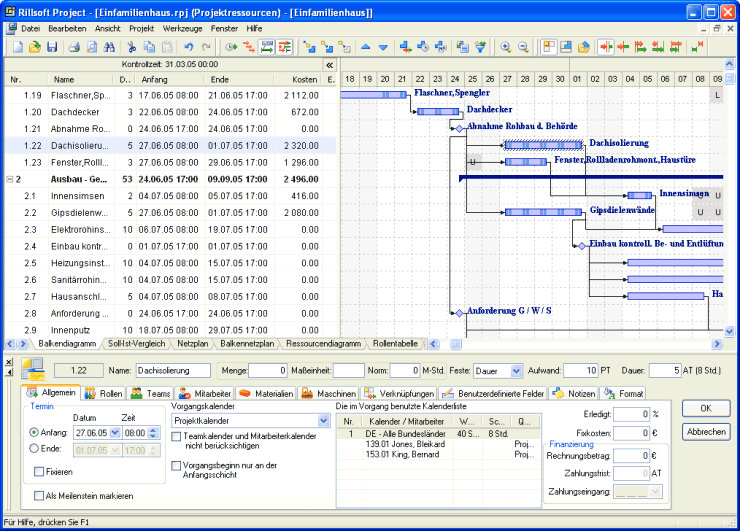The height and width of the screenshot is (531, 740).
Task: Open the Anfang date dropdown 27.06.05
Action: pos(115,433)
